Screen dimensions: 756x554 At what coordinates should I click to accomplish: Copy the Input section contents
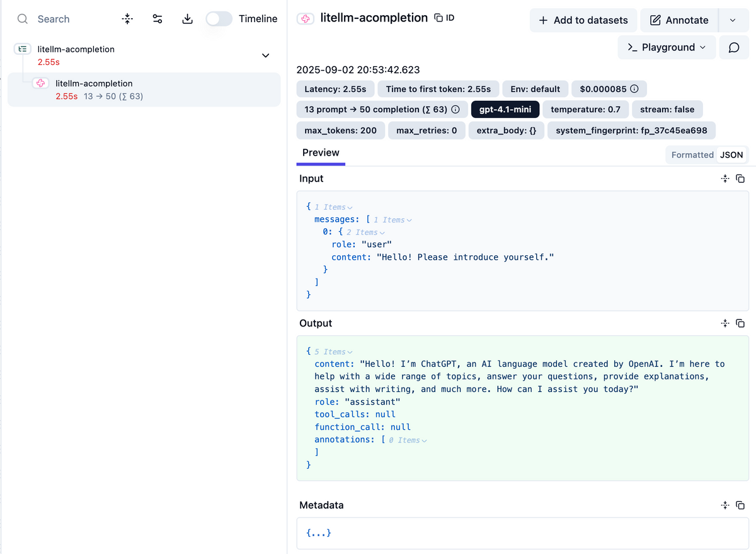coord(740,179)
